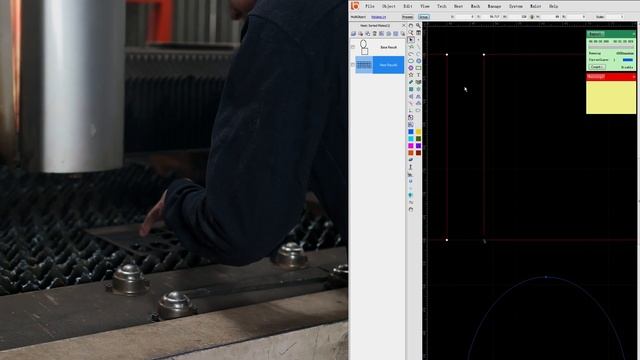Select the rectangle drawing tool
The image size is (640, 360).
418,68
